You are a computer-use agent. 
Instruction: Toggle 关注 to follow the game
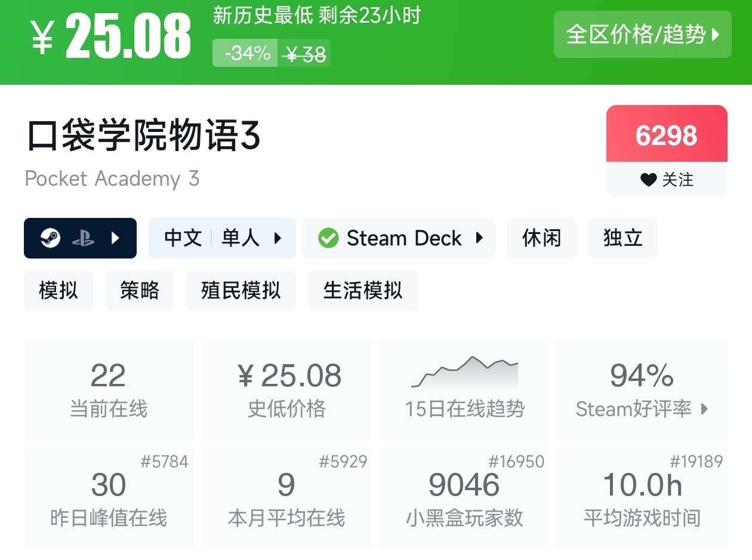667,179
